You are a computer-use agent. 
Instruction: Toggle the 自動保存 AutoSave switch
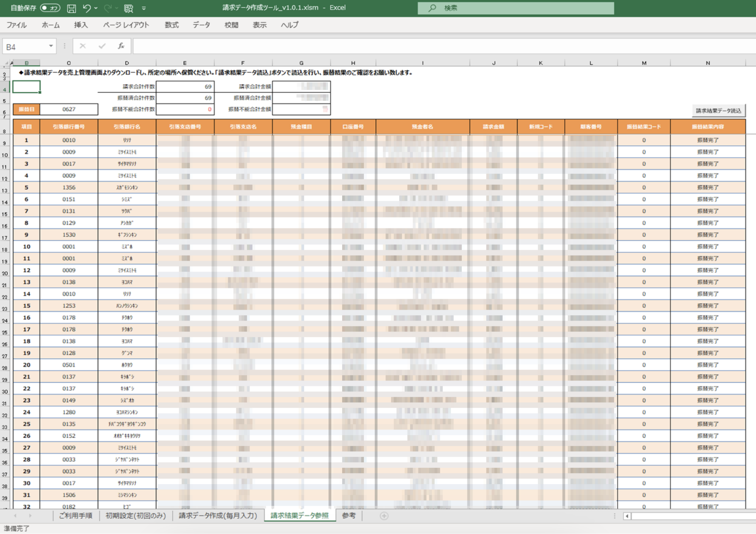tap(50, 8)
